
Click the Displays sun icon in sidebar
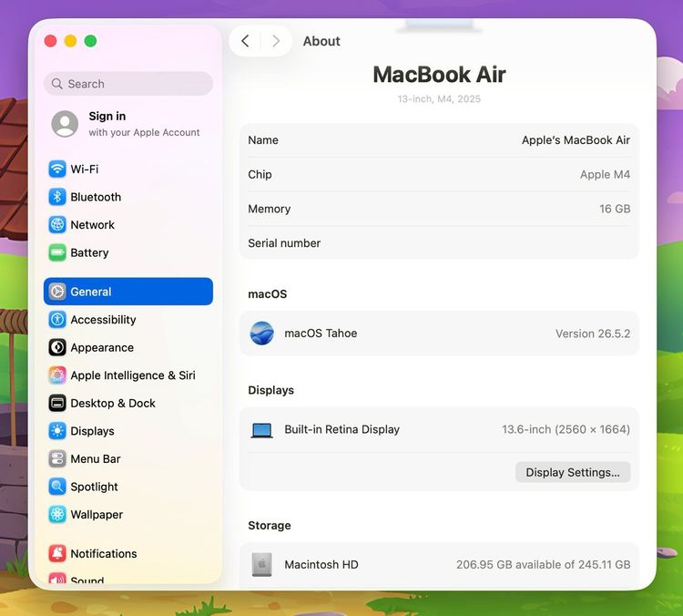[x=57, y=431]
